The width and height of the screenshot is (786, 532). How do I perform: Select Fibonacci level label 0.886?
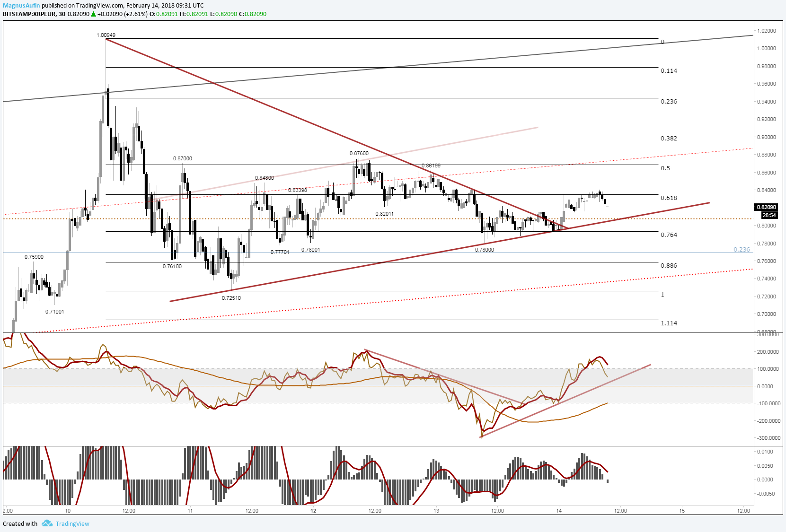click(669, 265)
